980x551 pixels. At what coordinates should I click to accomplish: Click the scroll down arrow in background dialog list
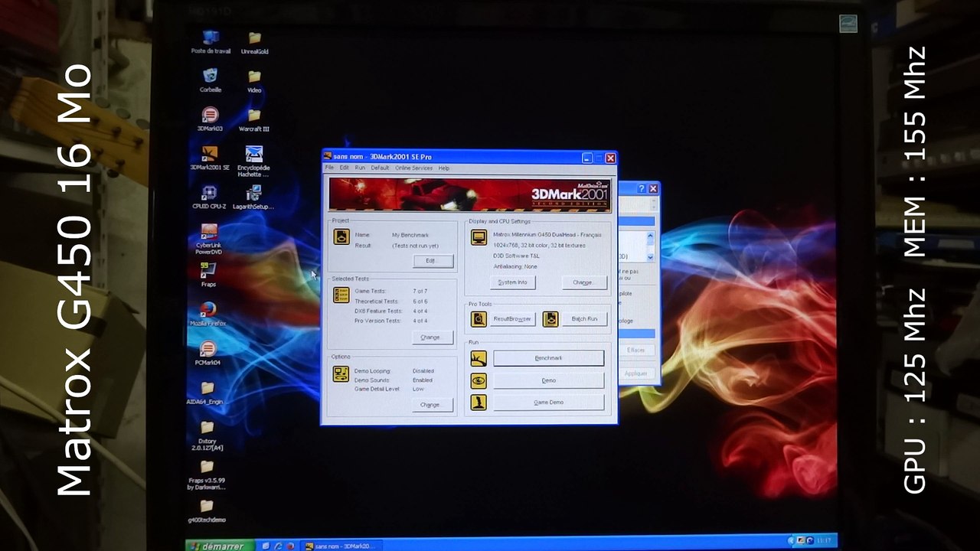coord(651,258)
